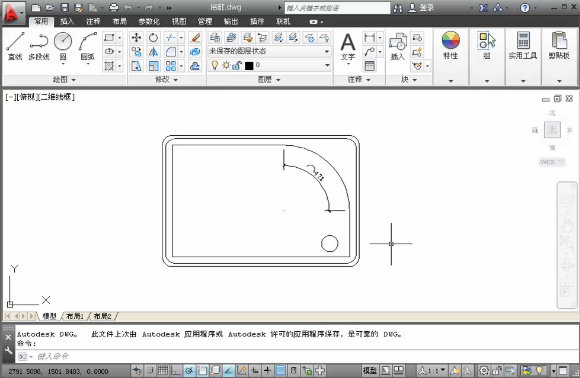Viewport: 580px width, 378px height.
Task: Expand the Modify (修改) panel
Action: coord(166,80)
